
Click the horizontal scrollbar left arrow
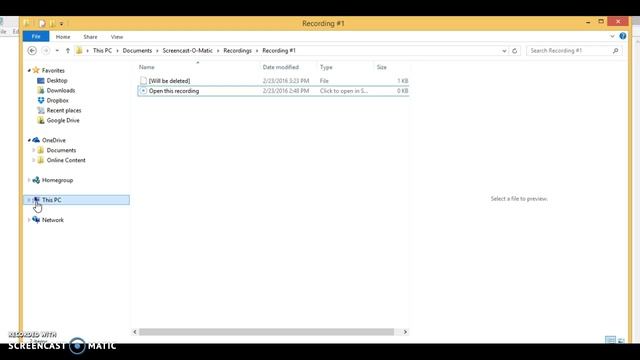click(135, 332)
